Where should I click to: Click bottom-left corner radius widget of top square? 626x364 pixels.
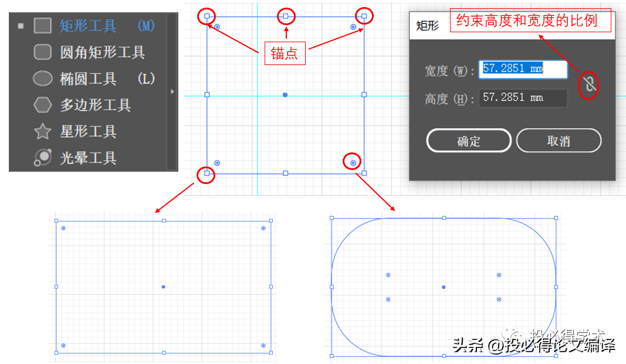217,163
